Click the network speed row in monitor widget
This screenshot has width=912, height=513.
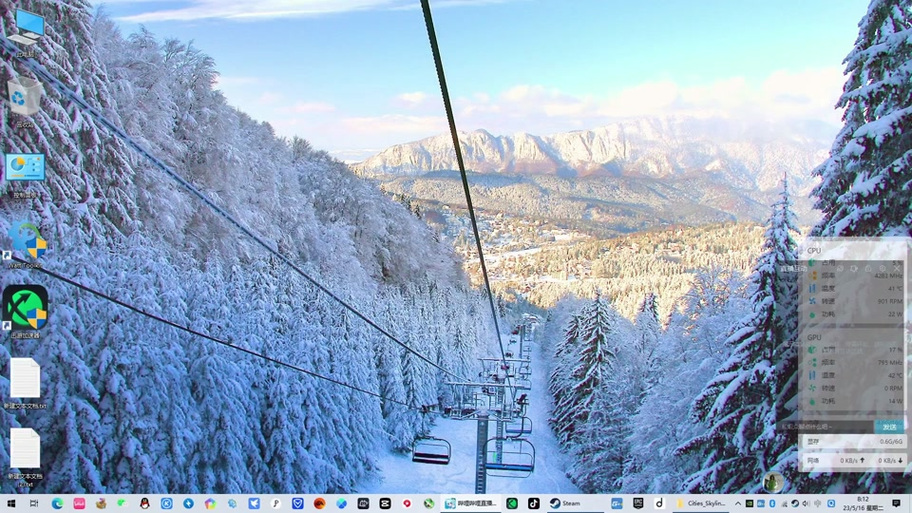[x=853, y=460]
